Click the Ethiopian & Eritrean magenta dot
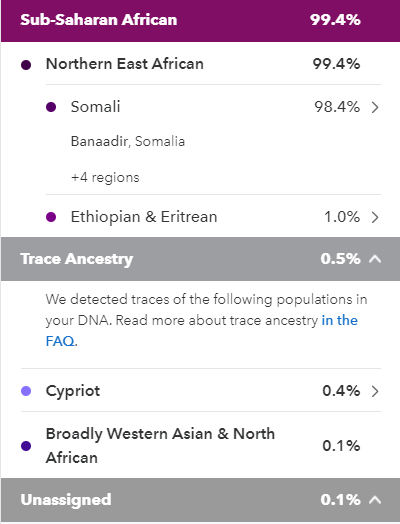This screenshot has height=524, width=400. [x=51, y=217]
